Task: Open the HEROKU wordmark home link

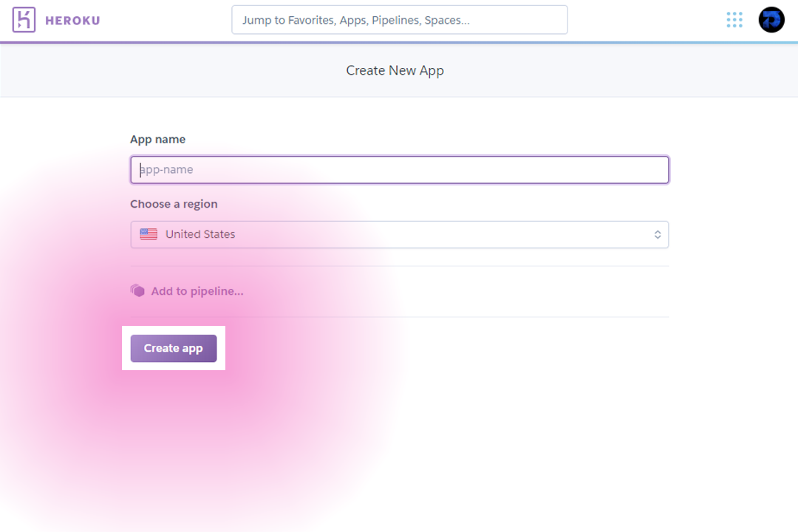Action: click(x=72, y=21)
